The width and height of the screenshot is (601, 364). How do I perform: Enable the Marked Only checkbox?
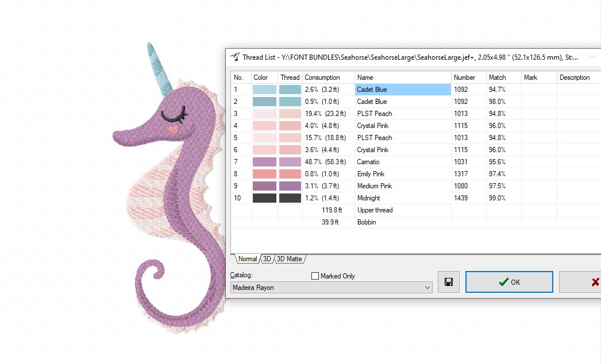tap(315, 276)
